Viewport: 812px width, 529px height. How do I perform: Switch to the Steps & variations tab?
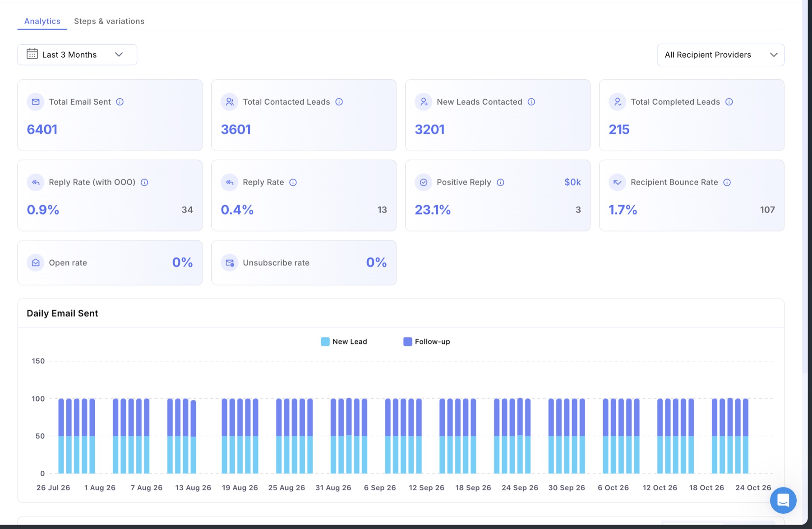pyautogui.click(x=109, y=21)
